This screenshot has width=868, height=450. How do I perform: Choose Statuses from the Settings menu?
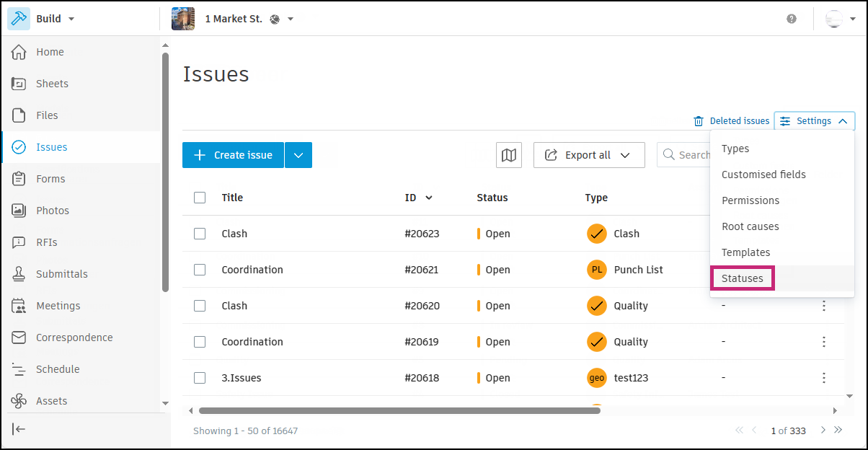tap(742, 278)
